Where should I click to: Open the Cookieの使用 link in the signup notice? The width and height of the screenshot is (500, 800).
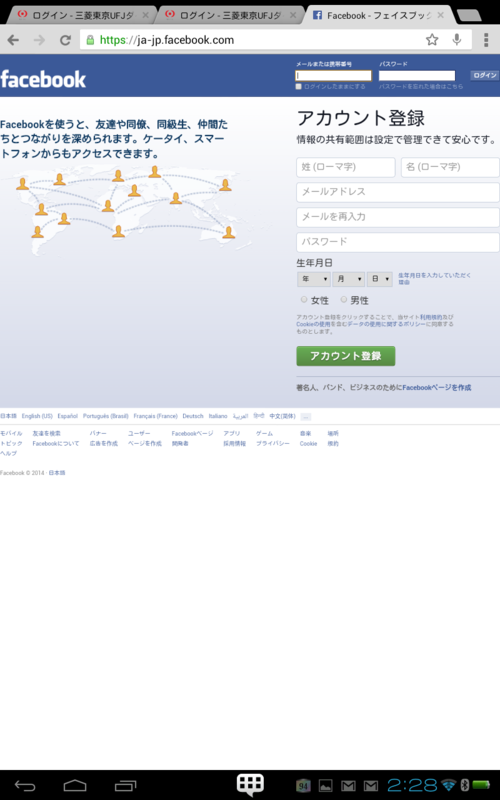click(313, 324)
